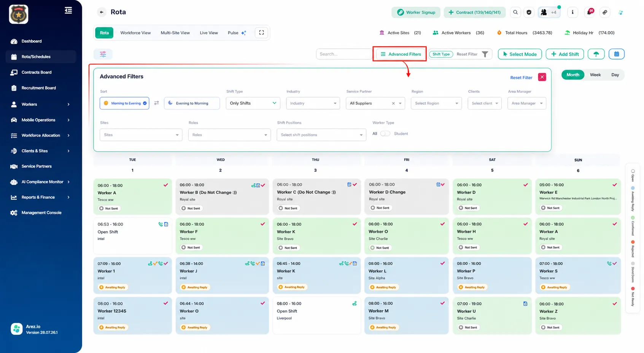
Task: Switch to the Workforce View tab
Action: 135,33
